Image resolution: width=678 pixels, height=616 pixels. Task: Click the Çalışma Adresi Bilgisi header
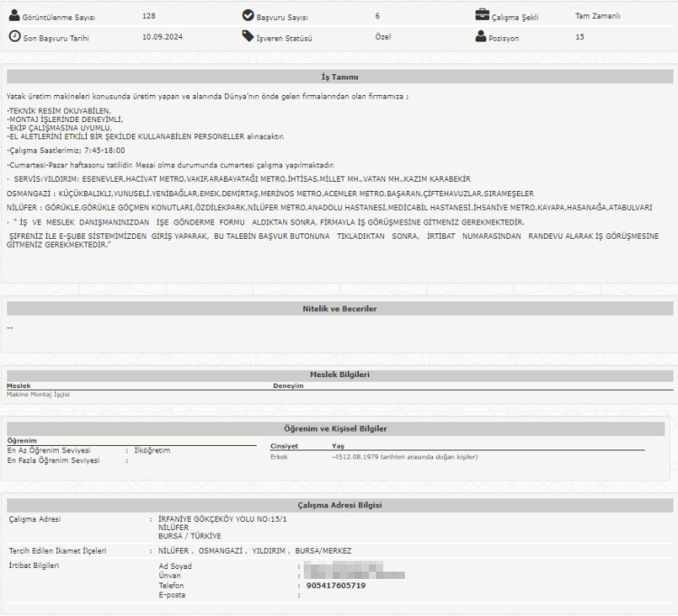[339, 504]
